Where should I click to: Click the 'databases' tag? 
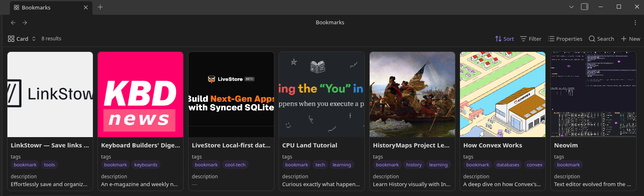coord(508,165)
